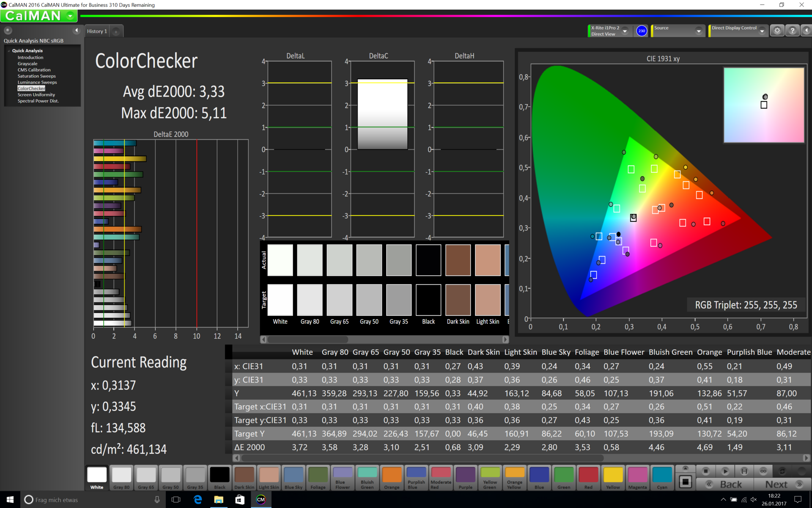
Task: Select Saturation Sweeps in the workflow list
Action: pos(36,76)
